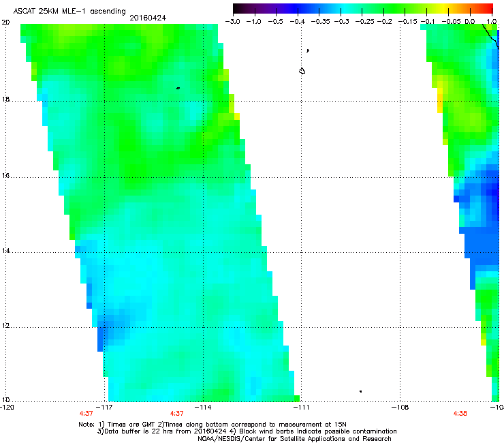This screenshot has height=443, width=504.
Task: Click the latitude axis label 18
Action: click(x=5, y=100)
